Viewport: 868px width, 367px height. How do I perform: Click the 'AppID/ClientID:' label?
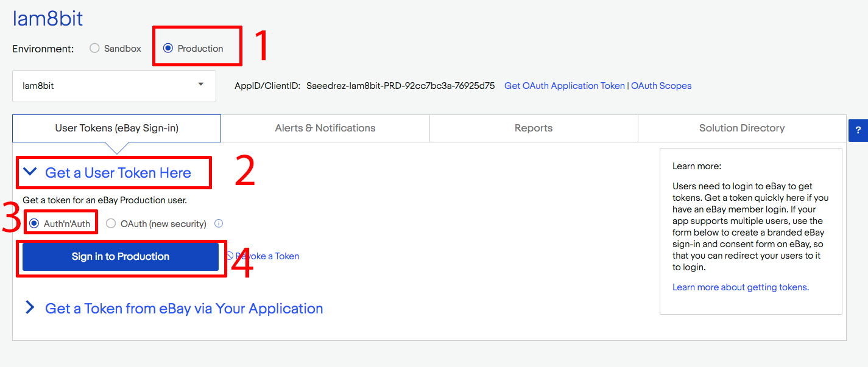[x=267, y=86]
